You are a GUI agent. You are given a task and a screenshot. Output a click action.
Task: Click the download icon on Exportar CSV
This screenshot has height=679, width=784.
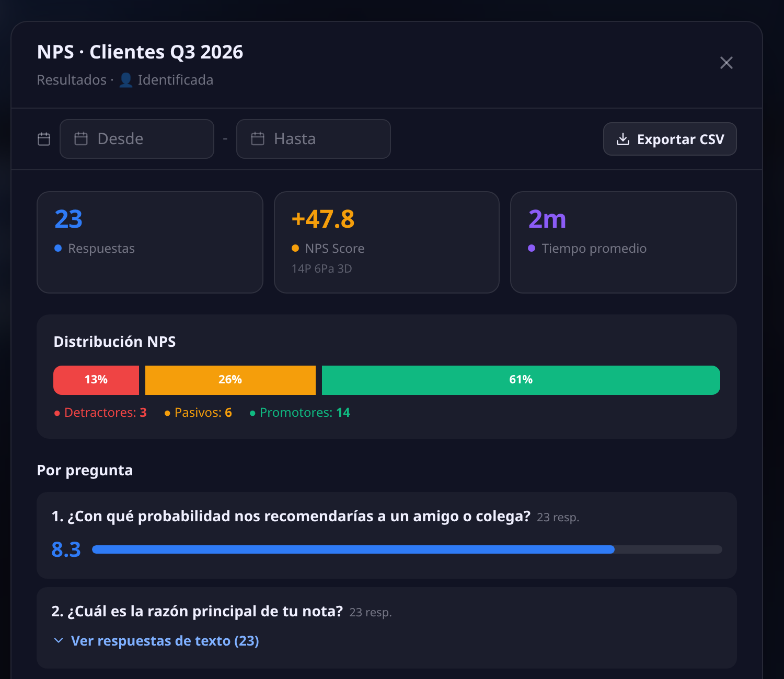[622, 139]
